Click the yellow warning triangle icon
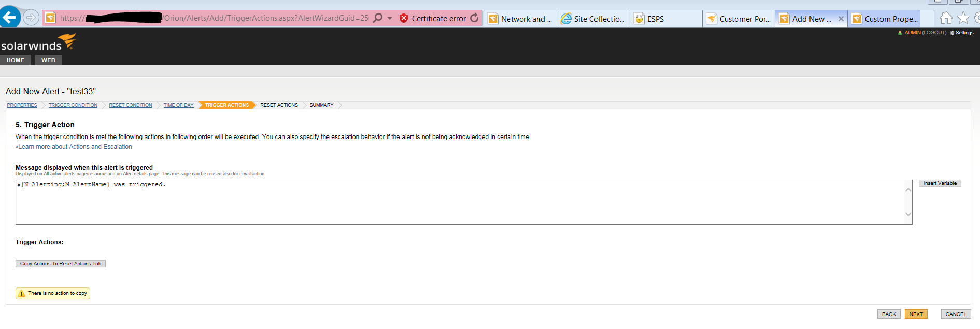Viewport: 980px width, 329px height. [21, 294]
